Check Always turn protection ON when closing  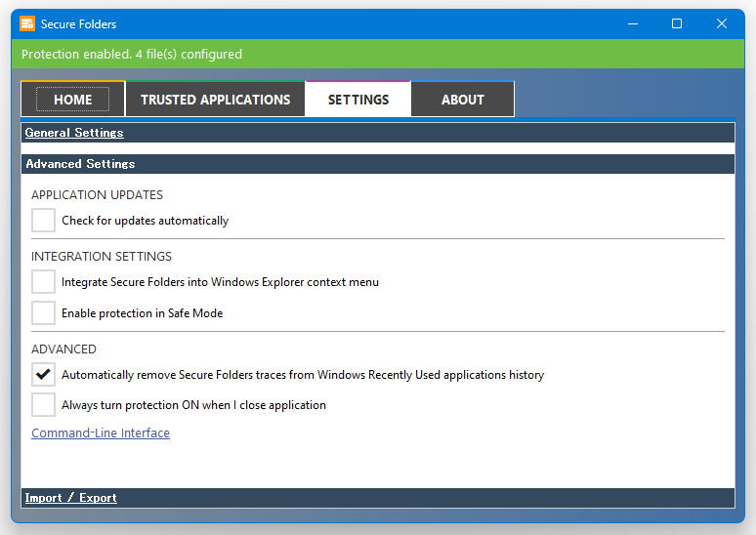click(43, 405)
